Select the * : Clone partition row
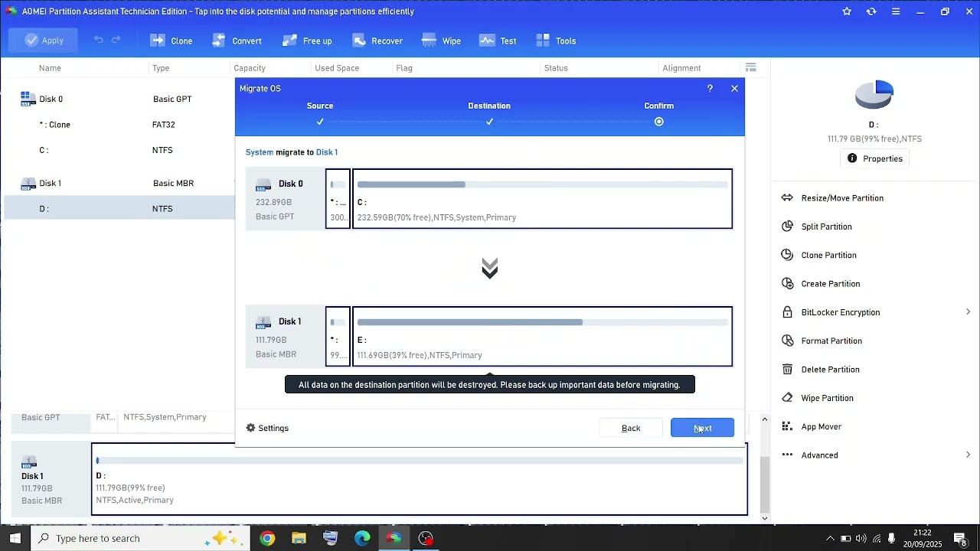This screenshot has width=980, height=551. [119, 125]
